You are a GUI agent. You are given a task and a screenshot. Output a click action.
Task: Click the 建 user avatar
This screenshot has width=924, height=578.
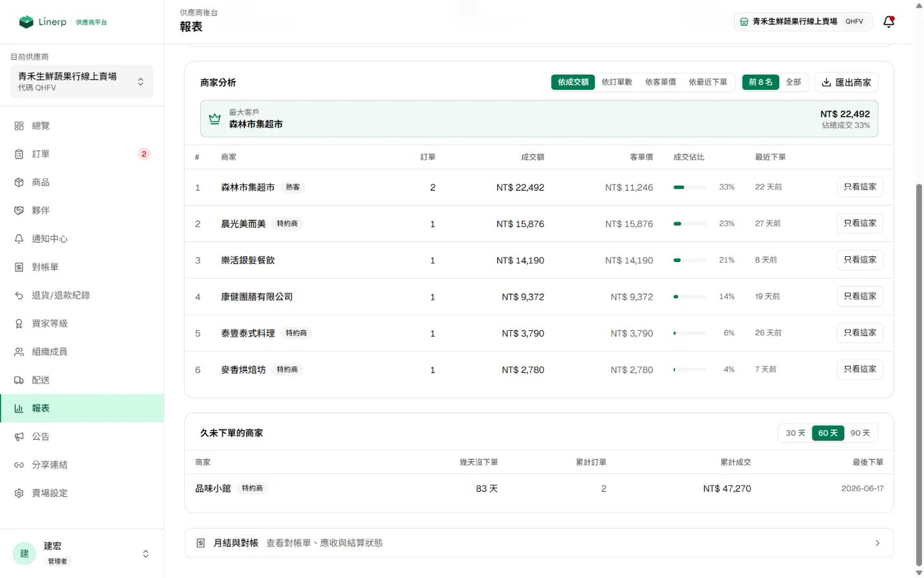24,554
